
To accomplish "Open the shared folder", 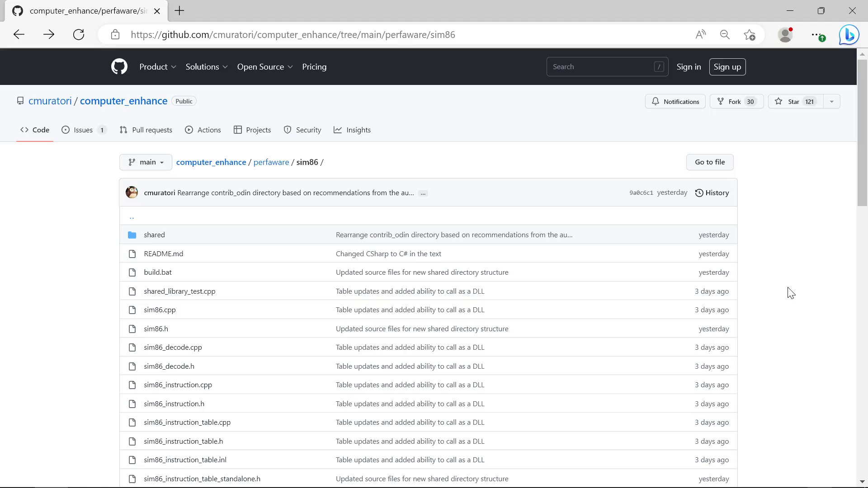I will (x=154, y=235).
